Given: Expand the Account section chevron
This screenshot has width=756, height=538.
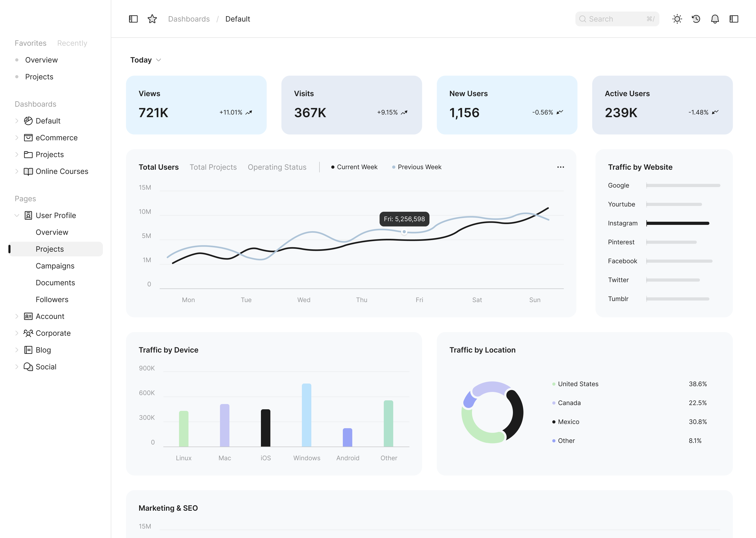Looking at the screenshot, I should click(17, 316).
